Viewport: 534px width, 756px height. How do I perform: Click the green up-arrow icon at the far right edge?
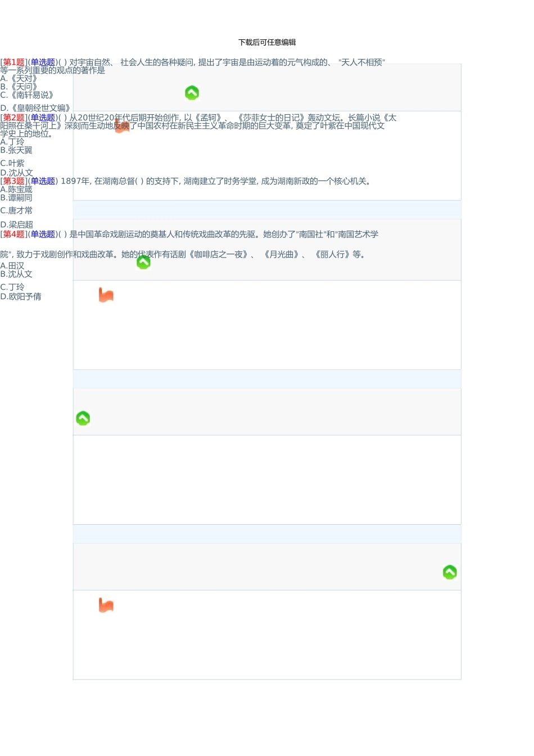[450, 572]
